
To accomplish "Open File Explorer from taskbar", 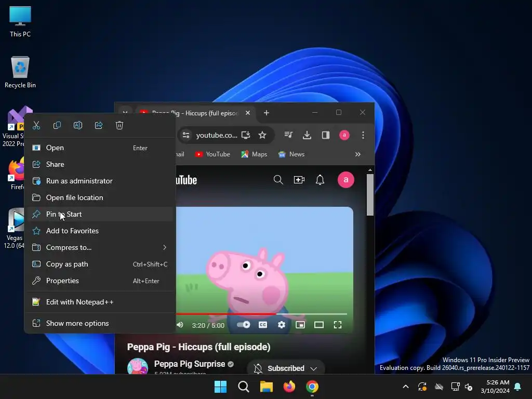I will pos(267,387).
